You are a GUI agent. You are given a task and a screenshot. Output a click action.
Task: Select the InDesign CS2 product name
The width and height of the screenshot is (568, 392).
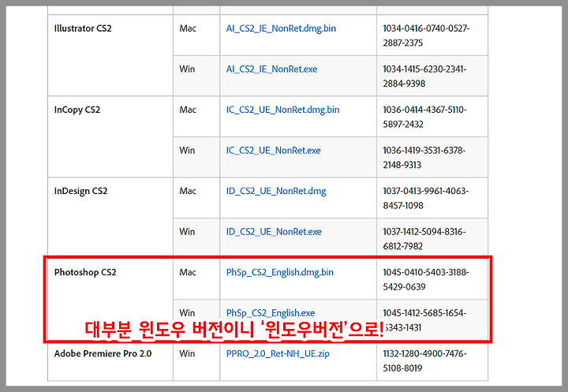coord(80,191)
